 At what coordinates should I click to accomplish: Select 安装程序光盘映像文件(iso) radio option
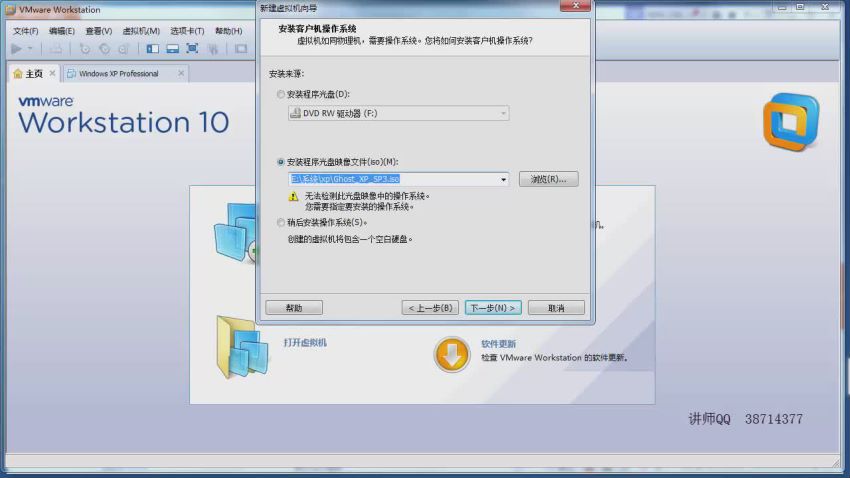[280, 162]
